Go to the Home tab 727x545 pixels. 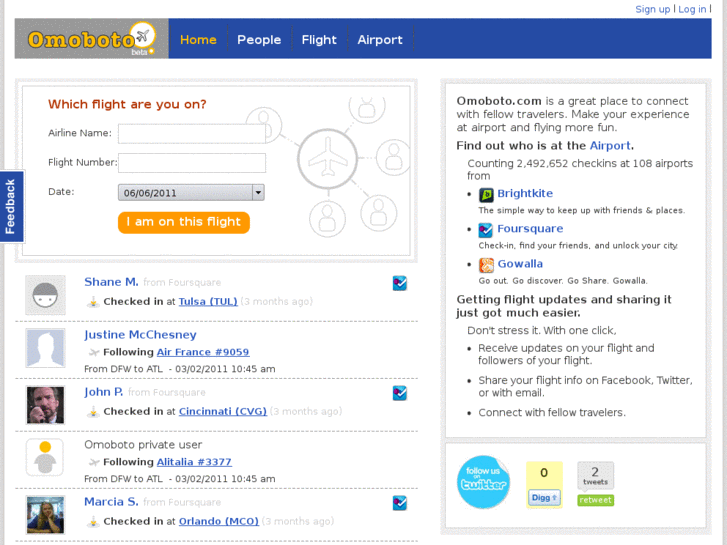pos(198,40)
